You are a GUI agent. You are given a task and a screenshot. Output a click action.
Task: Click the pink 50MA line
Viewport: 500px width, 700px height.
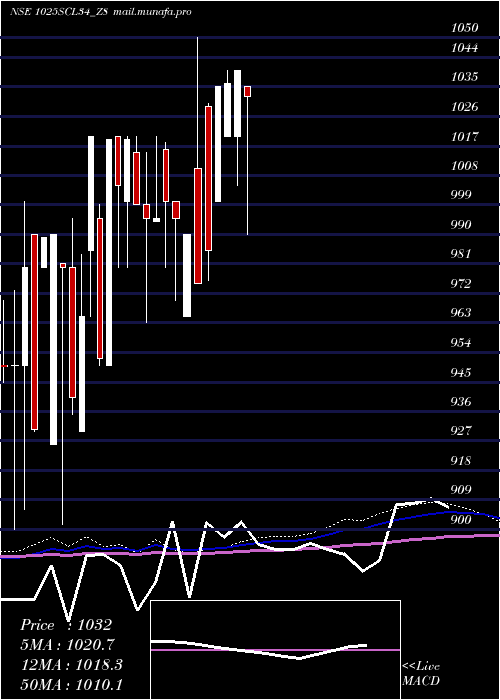pos(250,549)
